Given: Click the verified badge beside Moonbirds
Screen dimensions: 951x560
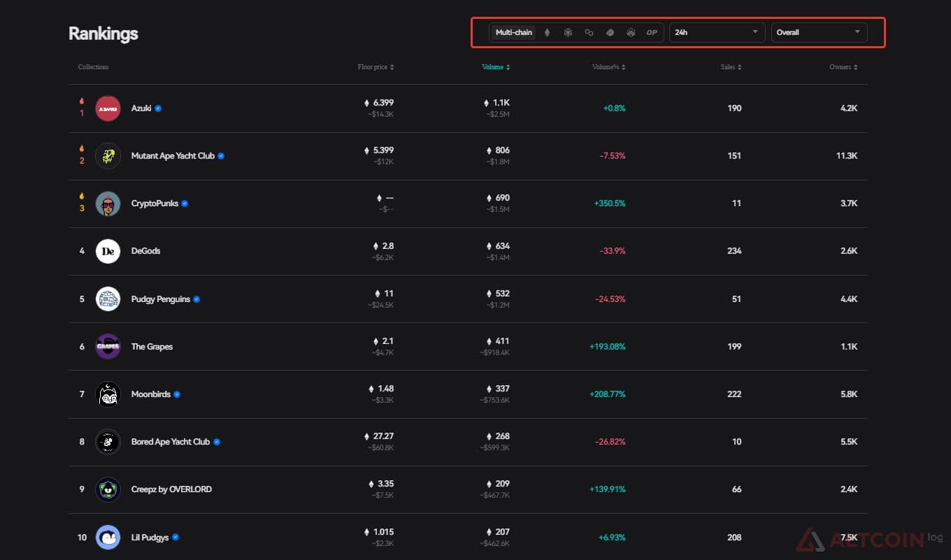Looking at the screenshot, I should click(177, 394).
